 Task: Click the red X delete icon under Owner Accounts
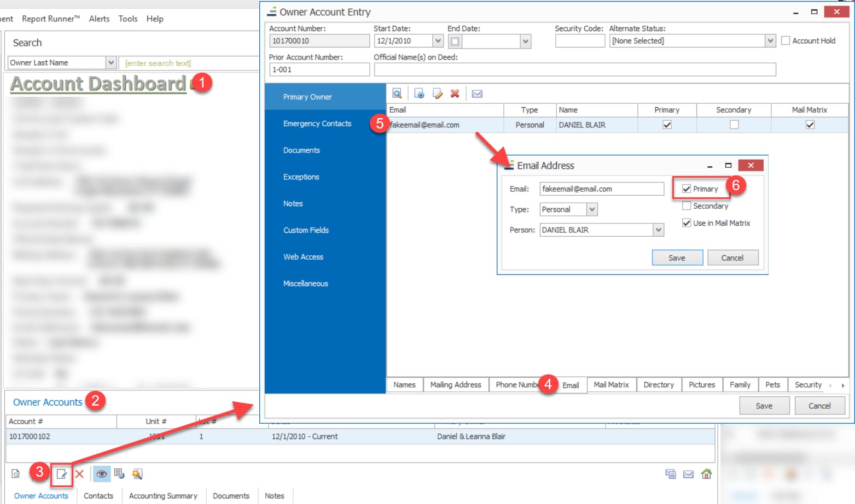coord(80,474)
